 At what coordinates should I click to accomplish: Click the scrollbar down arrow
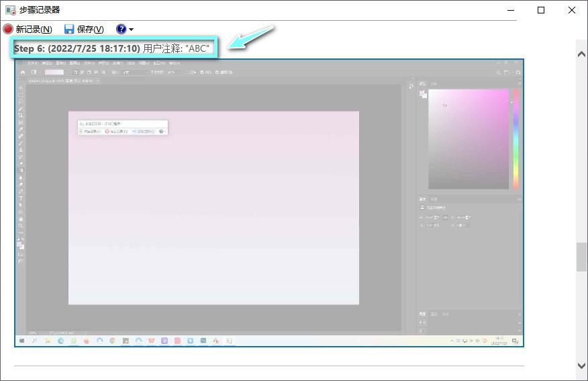[x=582, y=366]
